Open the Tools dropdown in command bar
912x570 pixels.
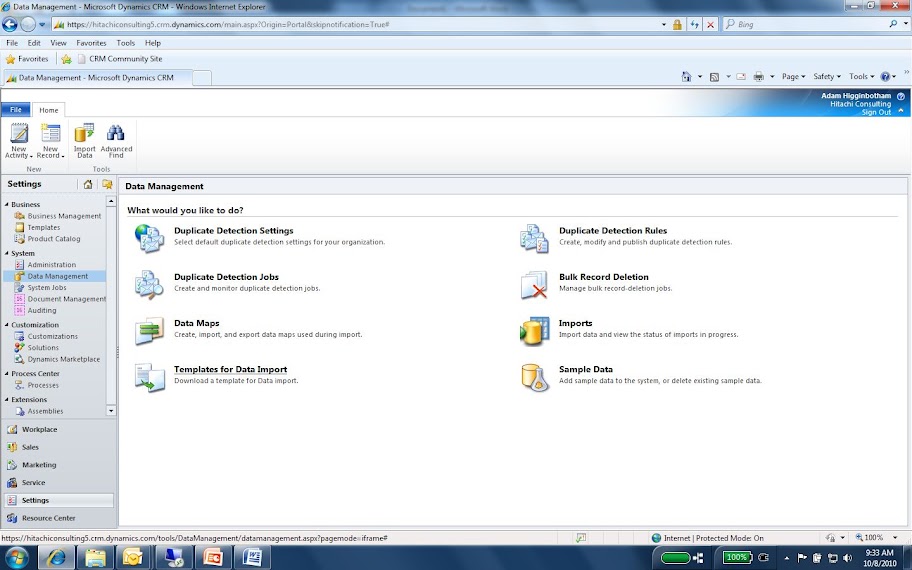pos(861,77)
